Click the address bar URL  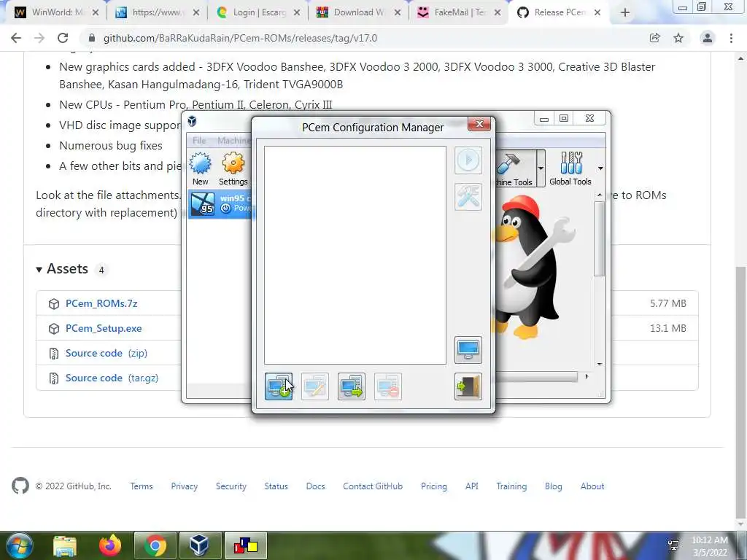pos(240,38)
